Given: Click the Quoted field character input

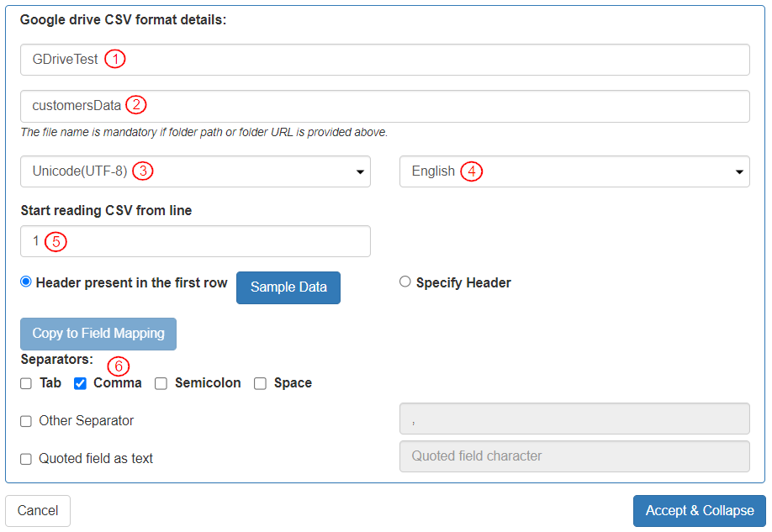Looking at the screenshot, I should click(x=574, y=456).
